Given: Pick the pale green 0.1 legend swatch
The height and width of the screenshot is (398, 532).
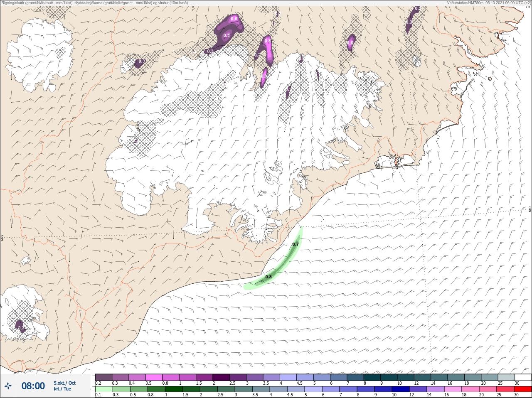Looking at the screenshot, I should tap(103, 389).
